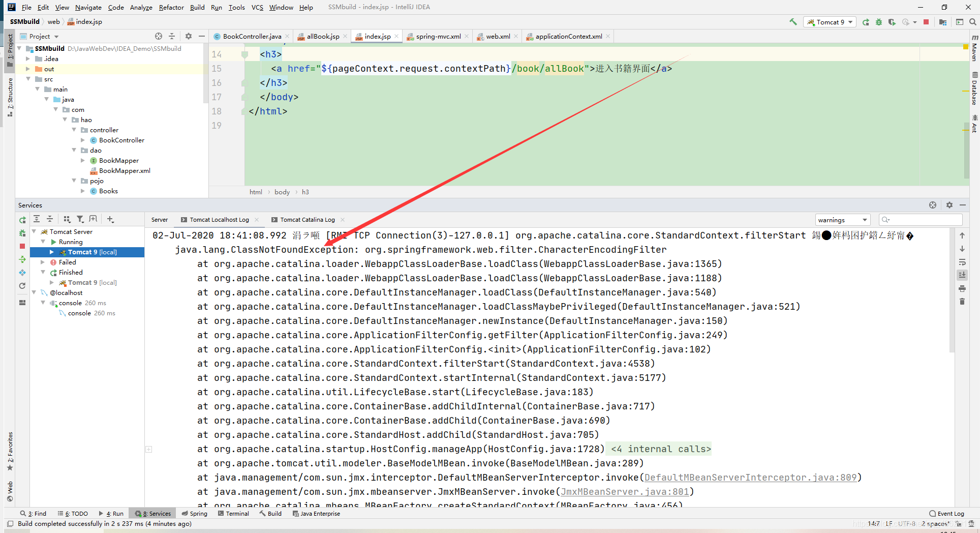Click Refresh icon in Services sidebar
The height and width of the screenshot is (533, 980).
[x=22, y=286]
